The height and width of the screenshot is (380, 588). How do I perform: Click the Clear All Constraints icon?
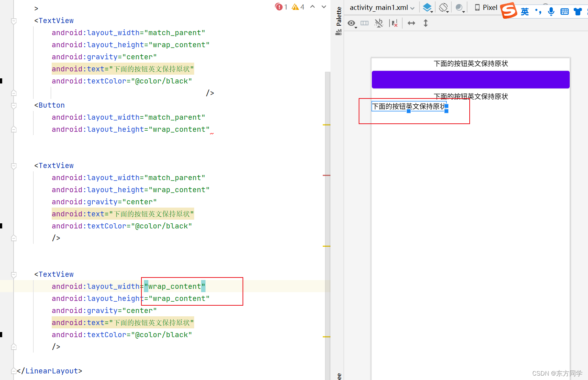point(394,23)
